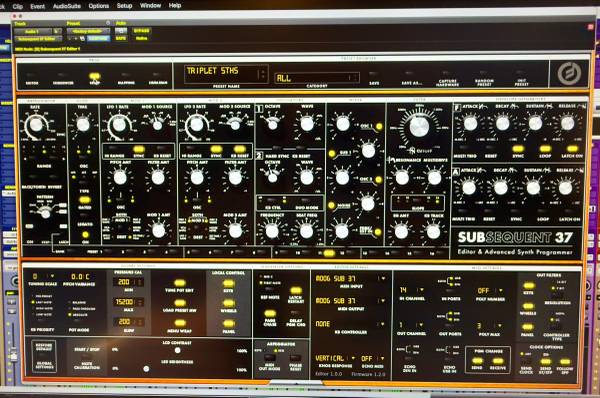Click the plugin Bypass button
This screenshot has height=398, width=600.
coord(142,31)
